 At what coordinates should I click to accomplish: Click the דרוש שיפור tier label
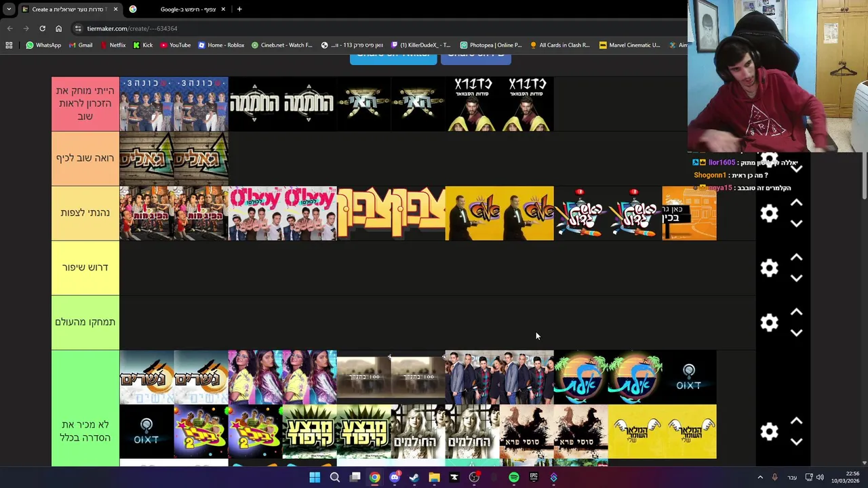(x=85, y=267)
